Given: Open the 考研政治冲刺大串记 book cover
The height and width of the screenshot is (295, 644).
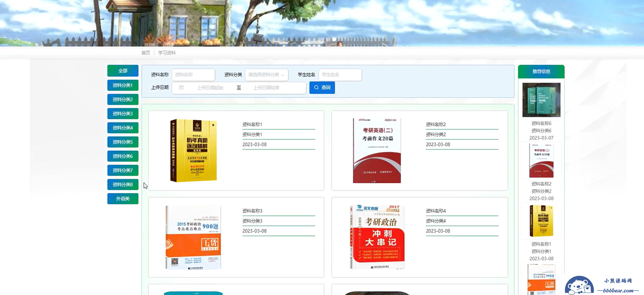Looking at the screenshot, I should point(377,237).
